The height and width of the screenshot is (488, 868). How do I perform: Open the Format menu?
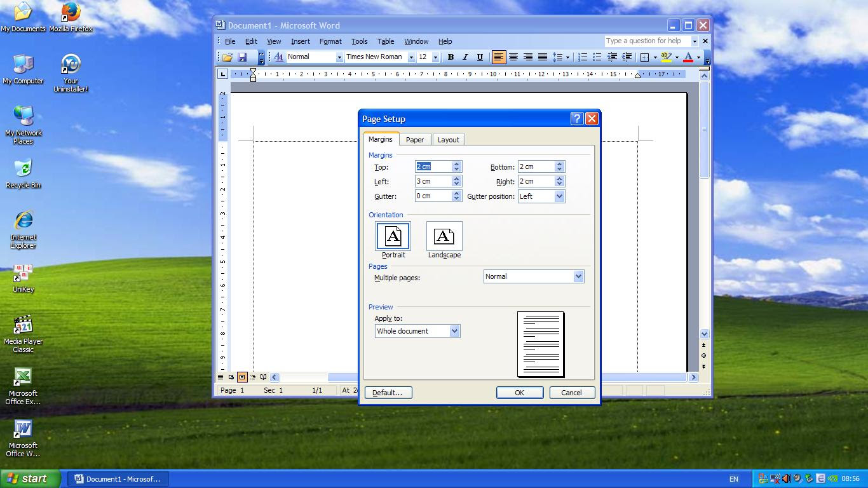tap(330, 41)
